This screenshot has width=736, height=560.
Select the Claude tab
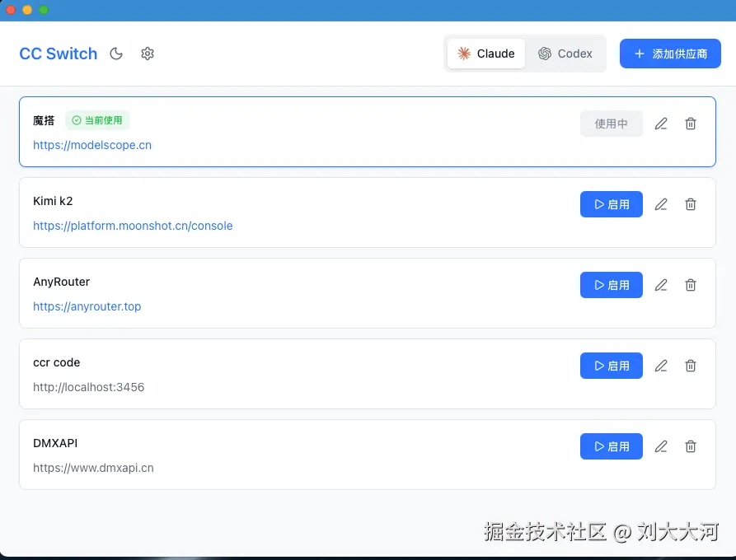[x=485, y=54]
